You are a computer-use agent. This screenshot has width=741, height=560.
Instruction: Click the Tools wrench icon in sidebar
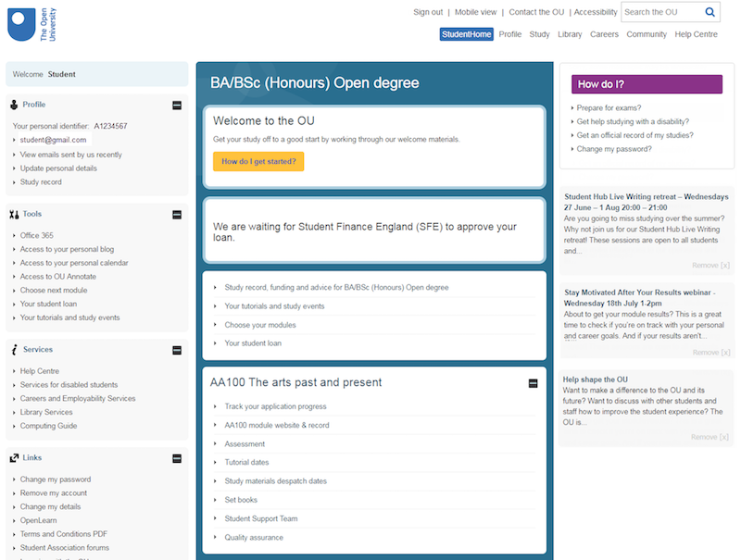click(14, 215)
